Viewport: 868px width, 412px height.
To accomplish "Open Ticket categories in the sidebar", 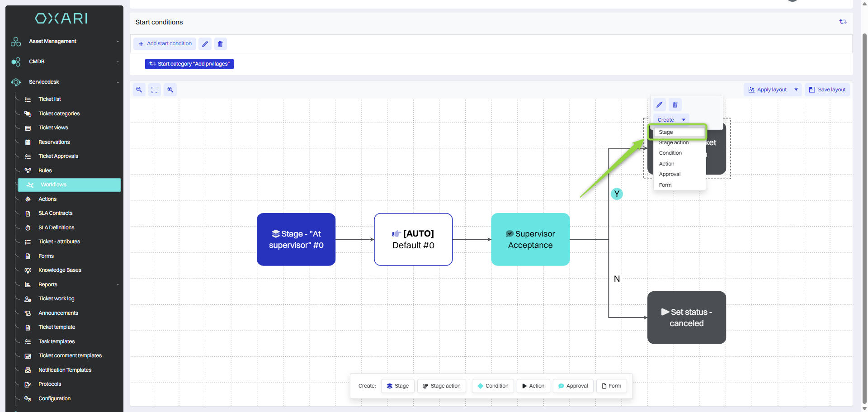I will click(x=59, y=114).
